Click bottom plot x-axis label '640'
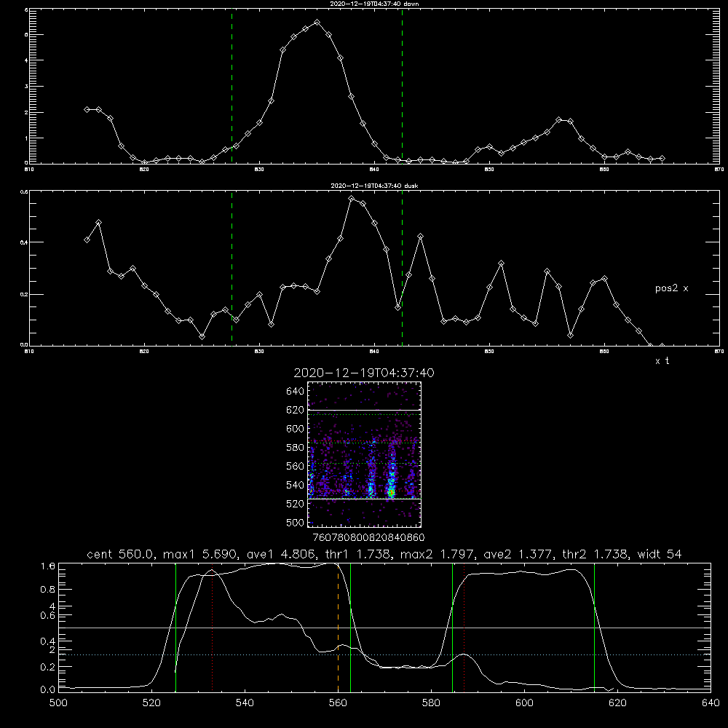 point(711,703)
